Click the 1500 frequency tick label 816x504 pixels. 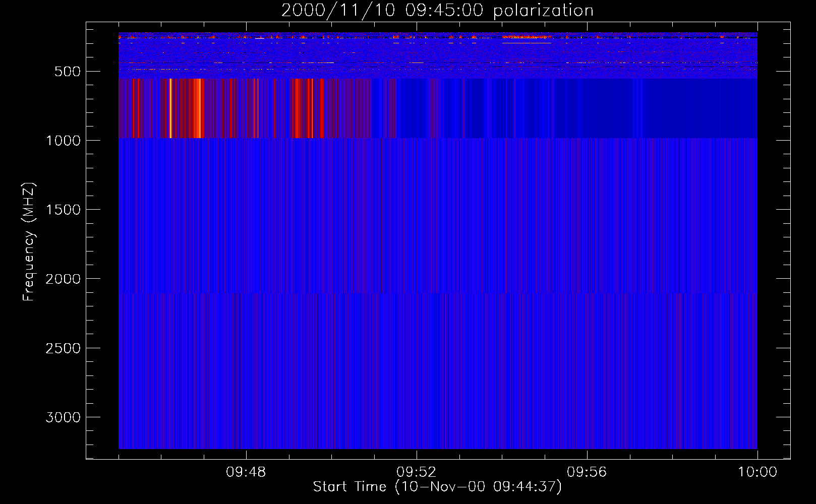(x=63, y=210)
